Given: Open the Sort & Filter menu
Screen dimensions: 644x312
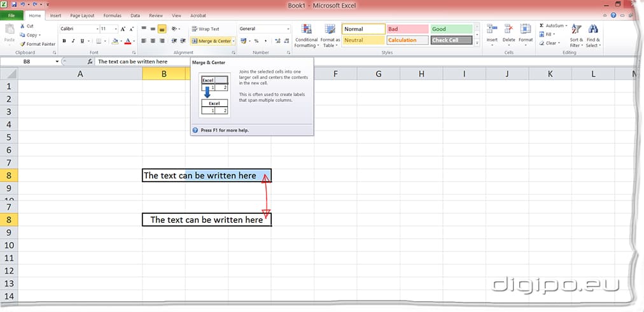Looking at the screenshot, I should point(577,36).
